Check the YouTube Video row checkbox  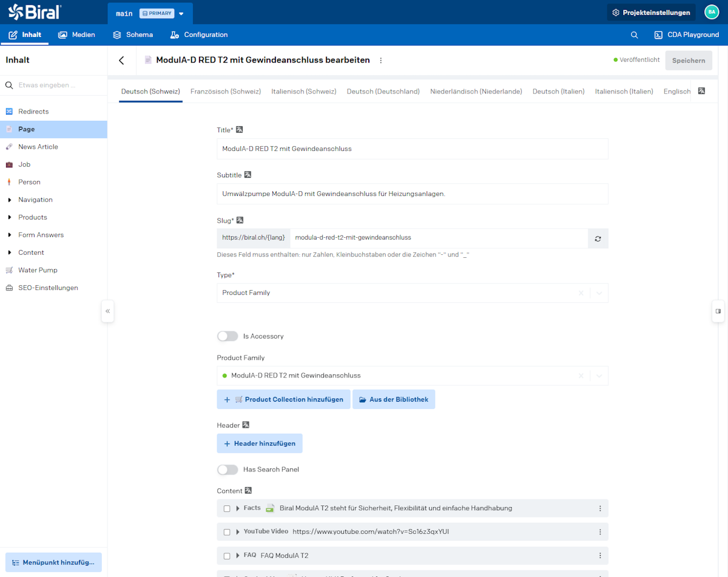click(227, 532)
